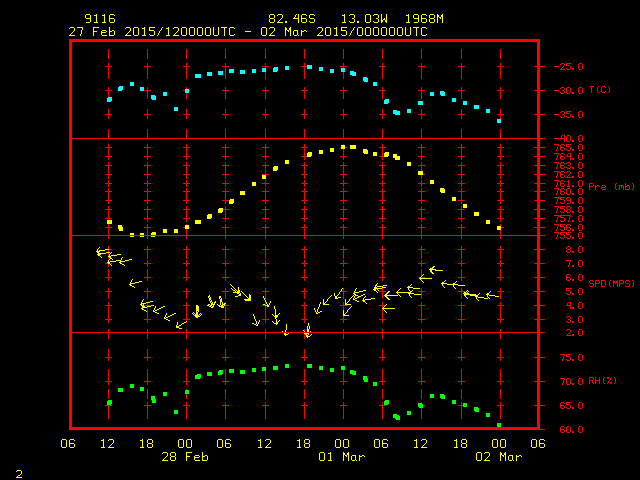This screenshot has width=640, height=480.
Task: Click the 01 Mar date label
Action: click(342, 457)
